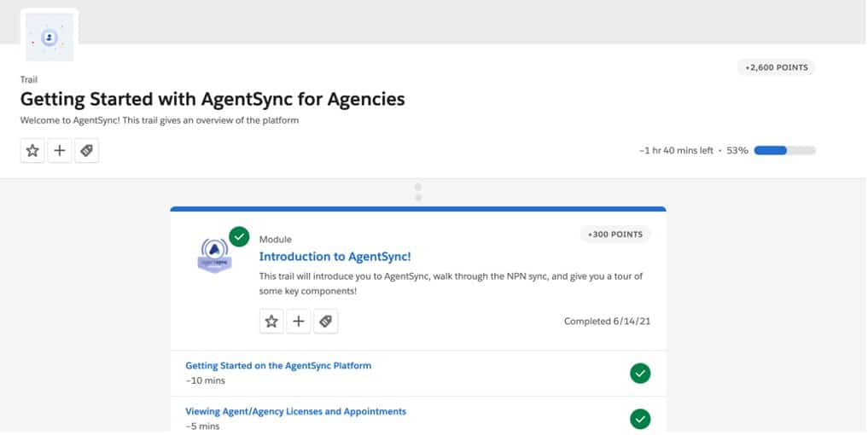Click the module's plus add icon
868x435 pixels.
coord(299,321)
